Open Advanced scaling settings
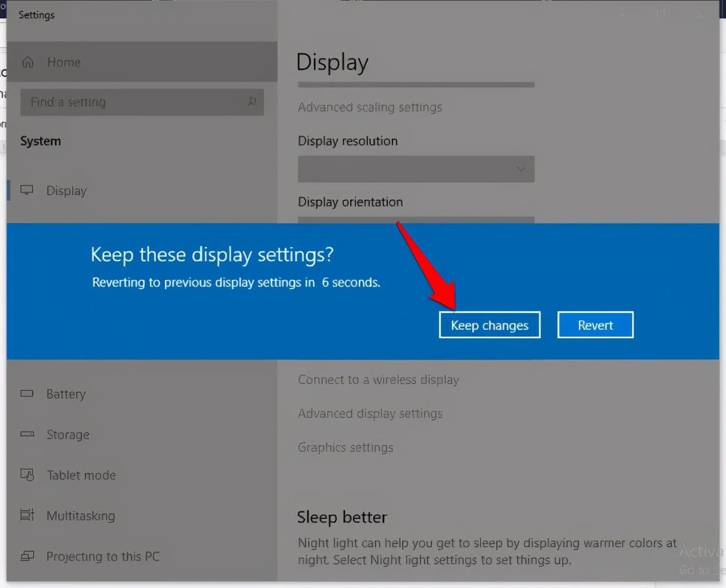The image size is (726, 588). [370, 107]
